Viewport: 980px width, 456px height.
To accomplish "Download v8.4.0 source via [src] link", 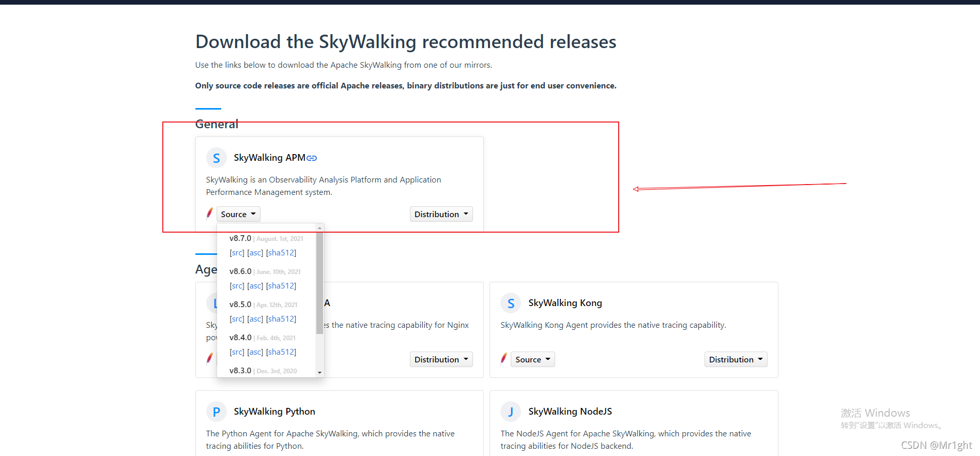I will 237,352.
